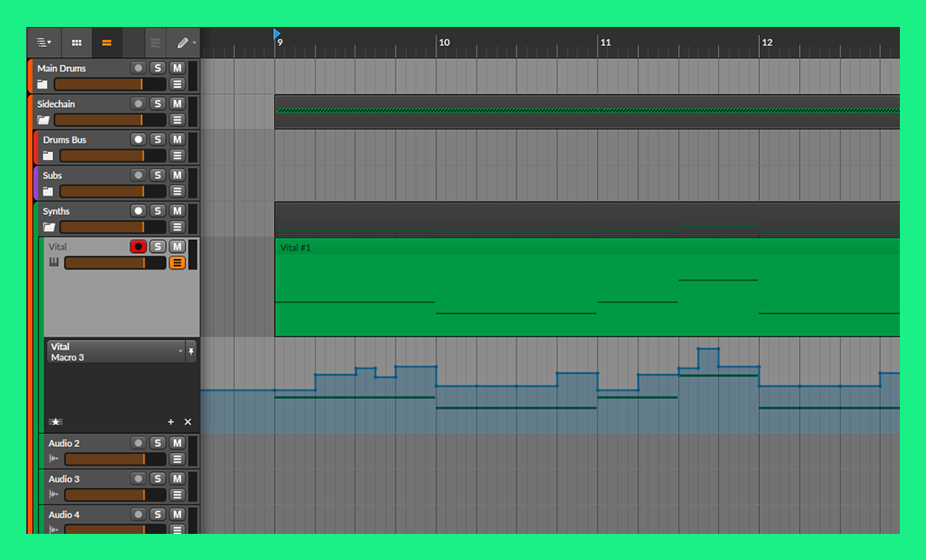
Task: Click bar 11 on the timeline ruler
Action: tap(605, 42)
